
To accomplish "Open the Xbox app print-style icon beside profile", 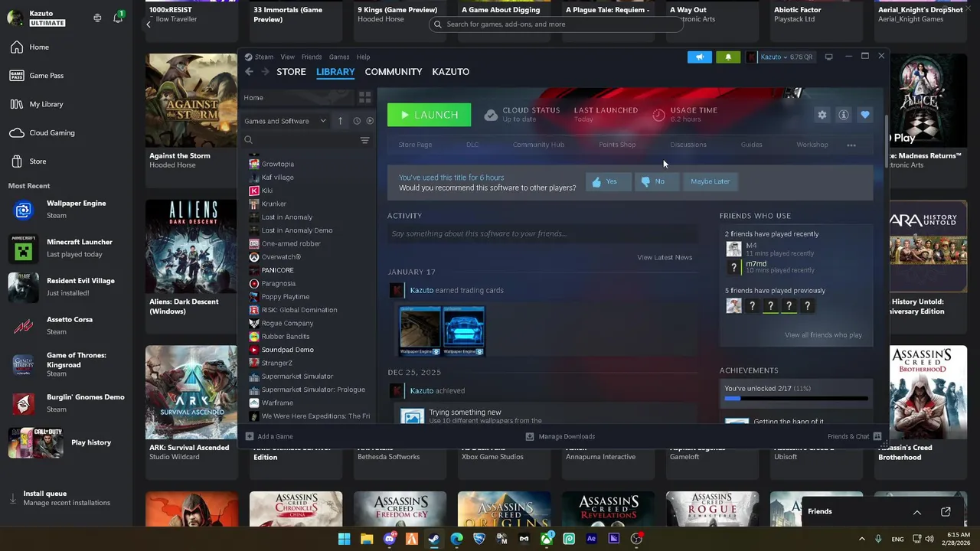I will click(x=97, y=18).
